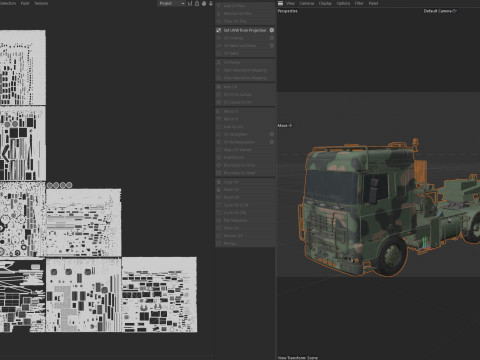Click the Move label in the viewport
Viewport: 480px width, 360px height.
tap(282, 126)
